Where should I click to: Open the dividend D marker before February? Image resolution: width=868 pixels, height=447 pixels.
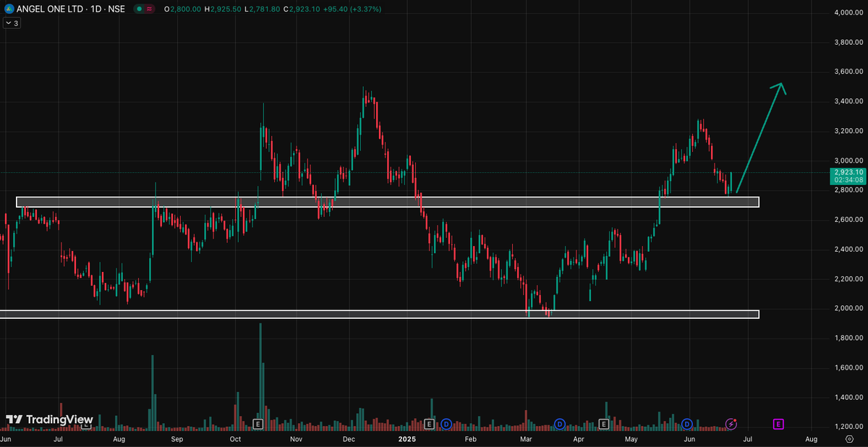point(446,423)
